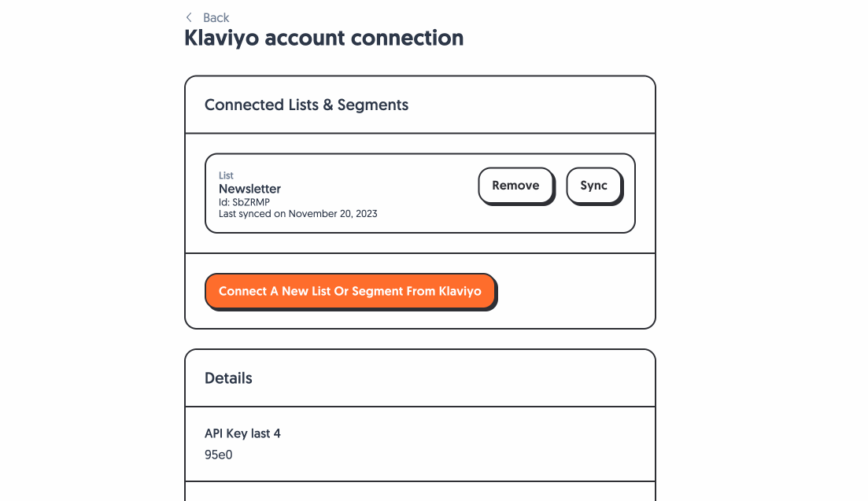Click the Connected Lists & Segments header
The height and width of the screenshot is (501, 868).
[306, 105]
